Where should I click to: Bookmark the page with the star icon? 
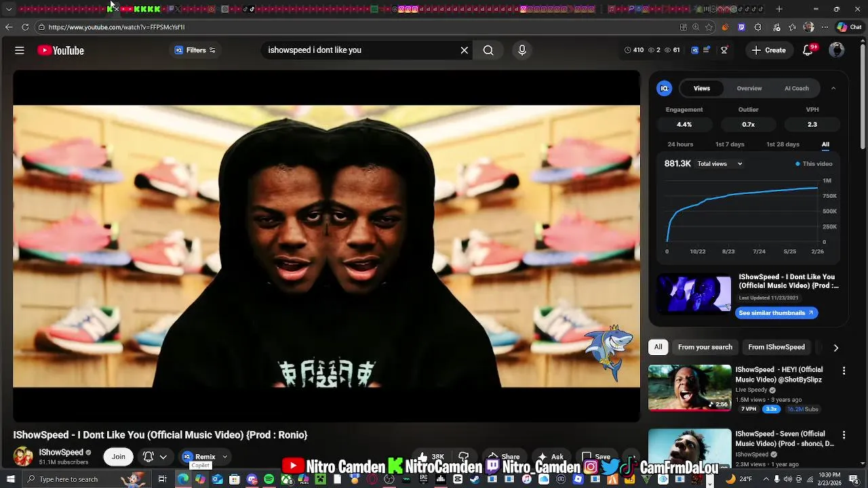709,27
